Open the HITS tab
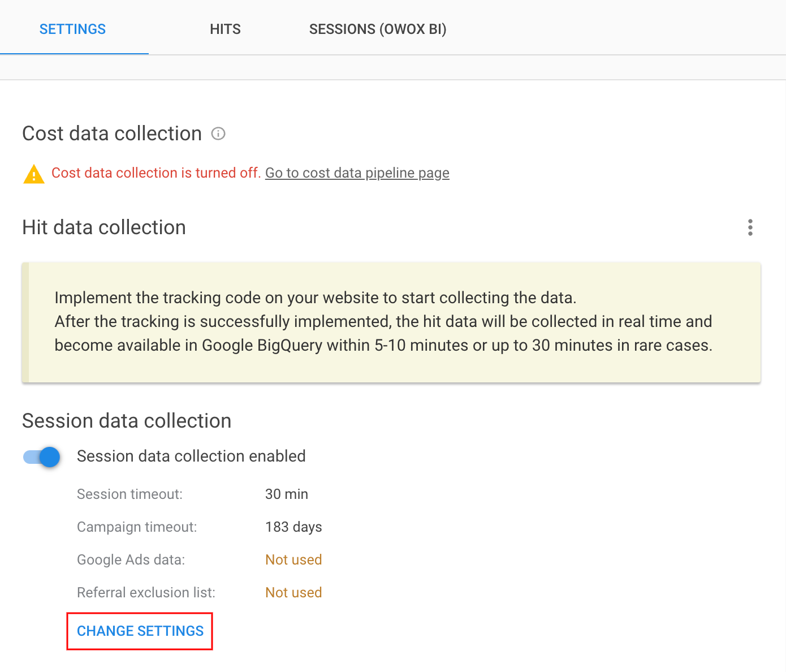Screen dimensions: 786x672 pos(225,29)
